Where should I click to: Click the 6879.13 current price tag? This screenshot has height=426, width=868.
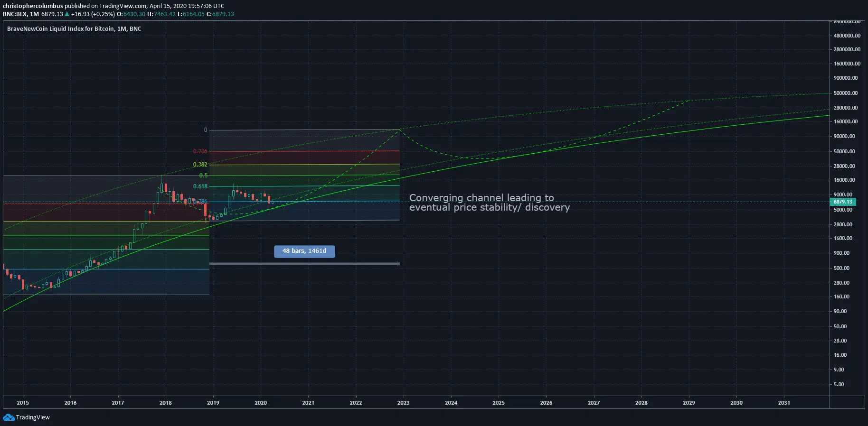(842, 202)
